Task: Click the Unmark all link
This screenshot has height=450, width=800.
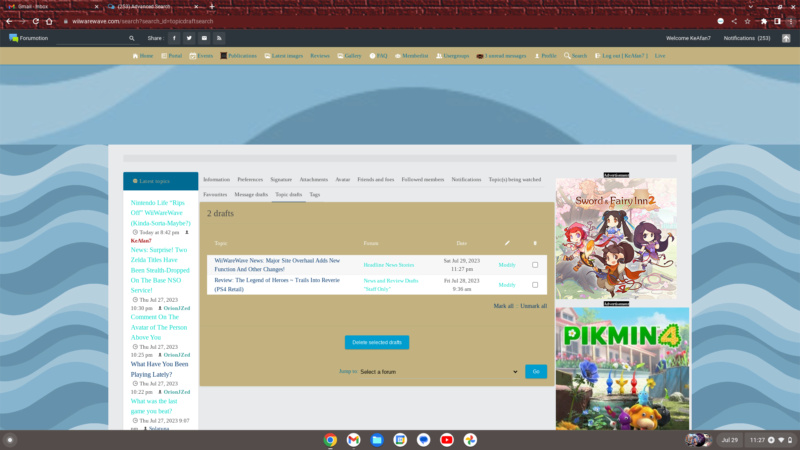Action: pos(533,306)
